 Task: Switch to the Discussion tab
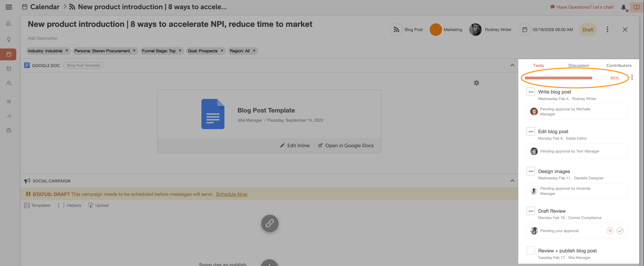[578, 65]
